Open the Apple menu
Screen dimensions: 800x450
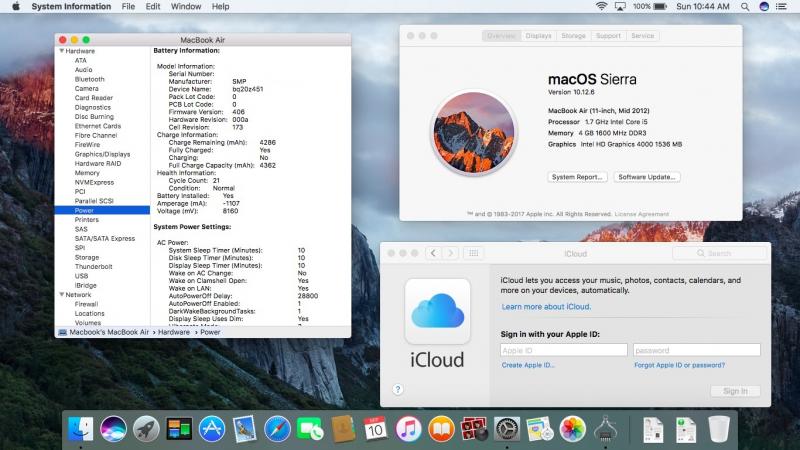coord(16,7)
